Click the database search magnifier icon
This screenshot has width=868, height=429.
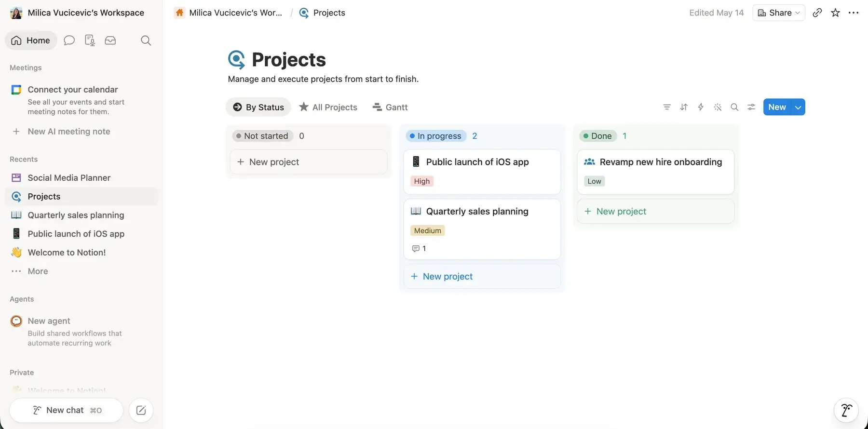coord(734,107)
